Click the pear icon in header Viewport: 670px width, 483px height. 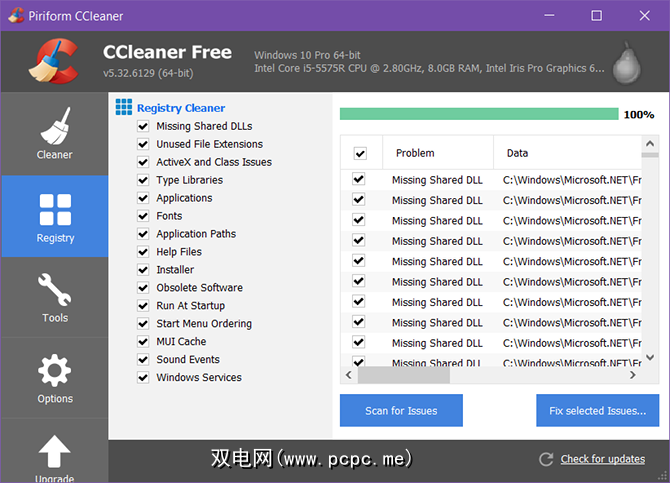[627, 62]
